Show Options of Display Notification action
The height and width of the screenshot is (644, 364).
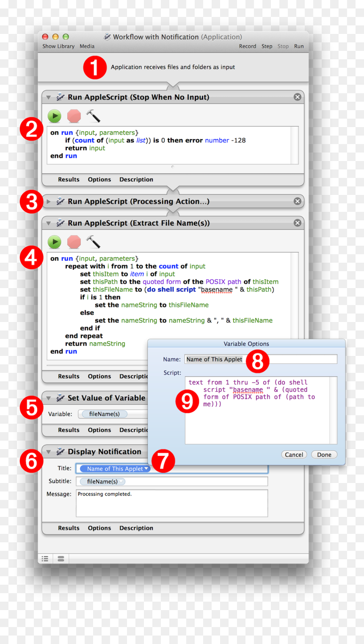click(99, 528)
